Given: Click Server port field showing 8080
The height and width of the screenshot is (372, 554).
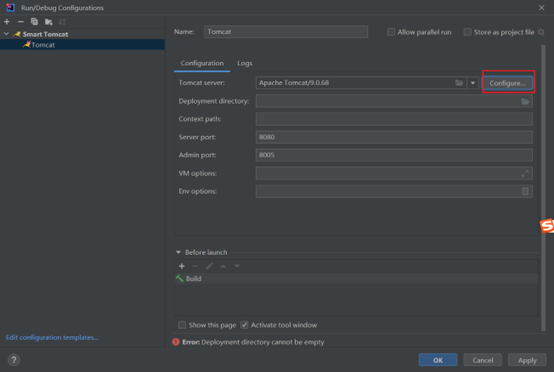Looking at the screenshot, I should (x=394, y=137).
